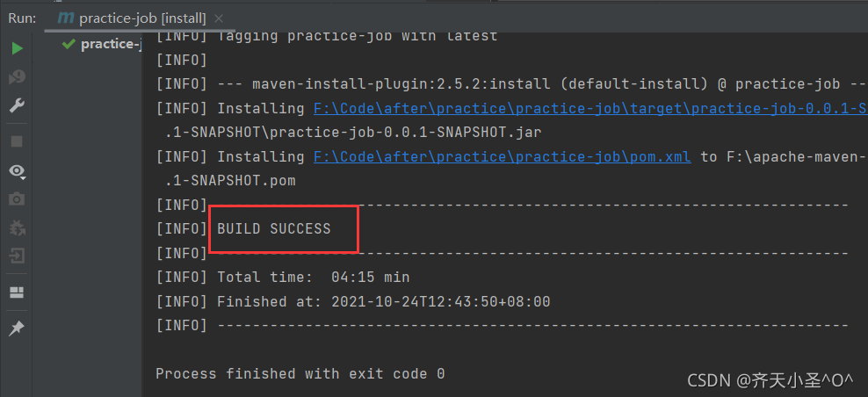Open the practice-job\pom.xml path link
Screen dimensions: 868x397
tap(503, 156)
